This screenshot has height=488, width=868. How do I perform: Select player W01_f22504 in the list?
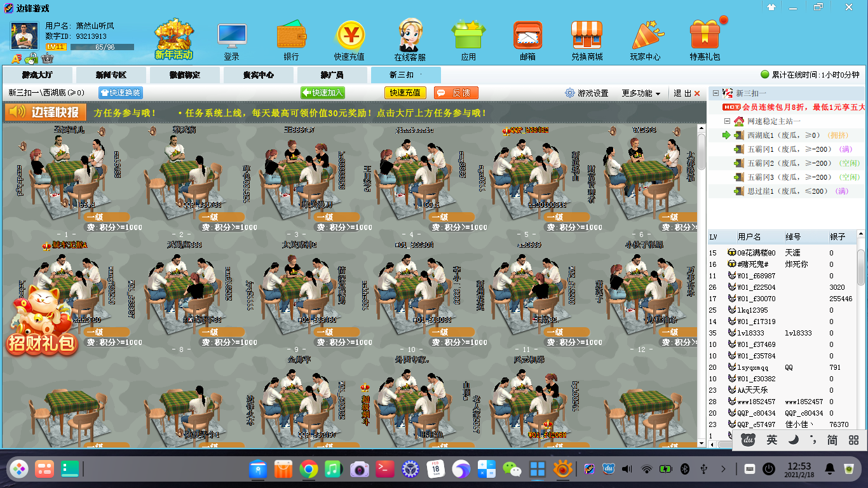[782, 287]
